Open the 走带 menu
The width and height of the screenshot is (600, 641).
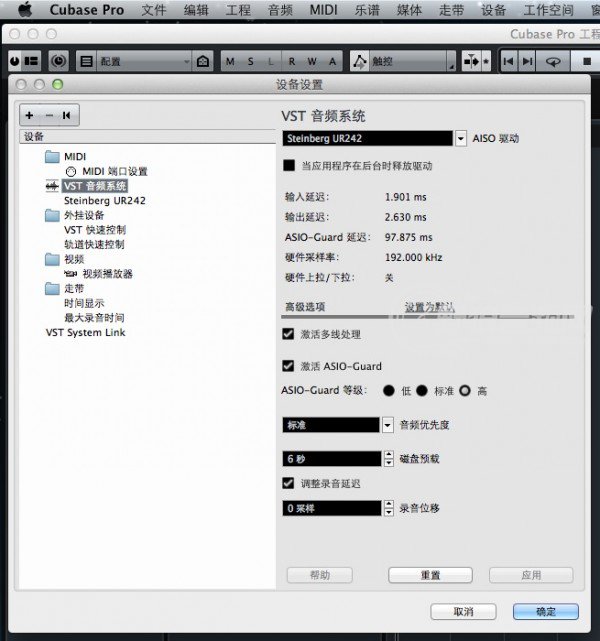(x=451, y=9)
